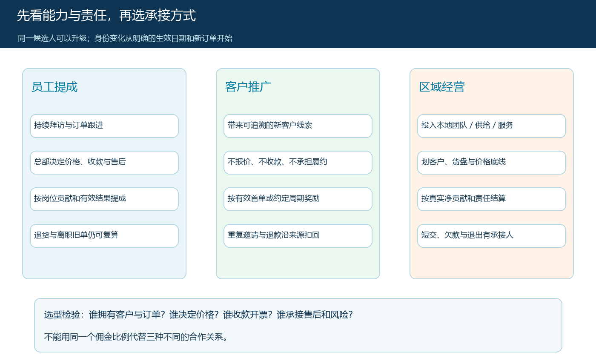Click the 区域经营 card heading
596x364 pixels.
point(442,87)
